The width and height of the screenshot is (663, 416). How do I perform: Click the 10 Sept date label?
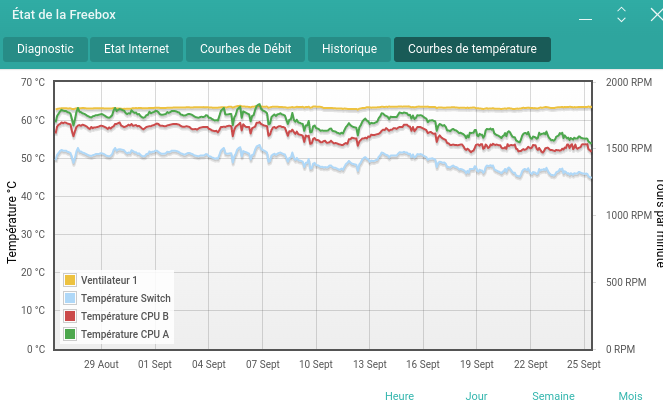tap(316, 364)
